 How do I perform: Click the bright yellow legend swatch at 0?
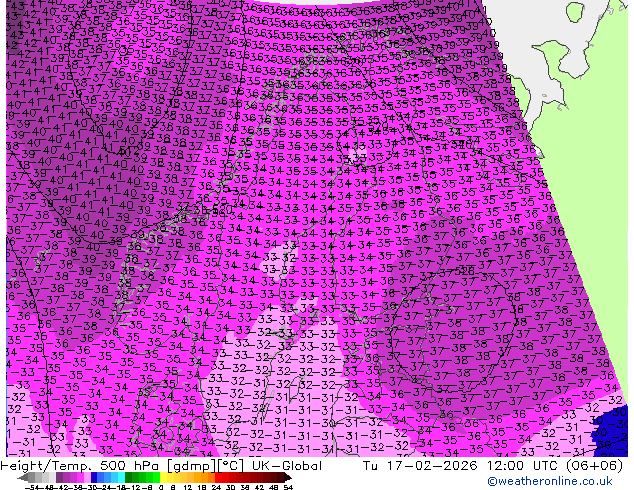coord(163,478)
